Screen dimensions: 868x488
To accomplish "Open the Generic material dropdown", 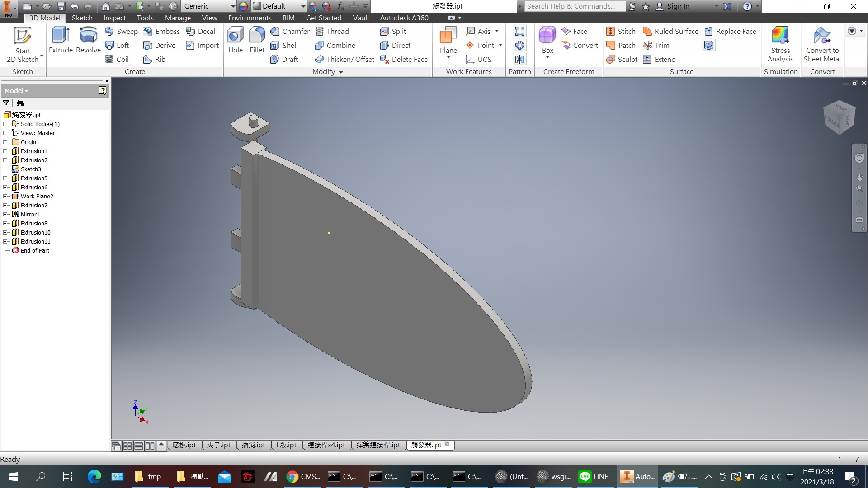I will tap(233, 6).
